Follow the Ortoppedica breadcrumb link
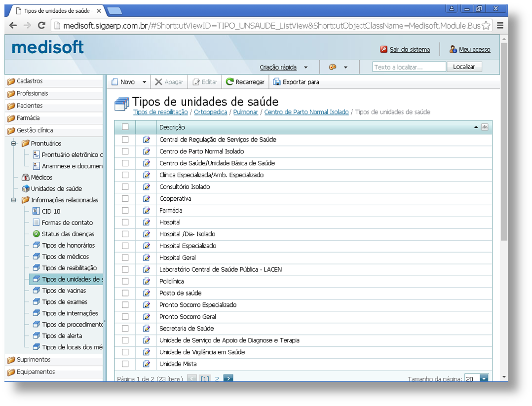This screenshot has height=406, width=532. (x=210, y=112)
